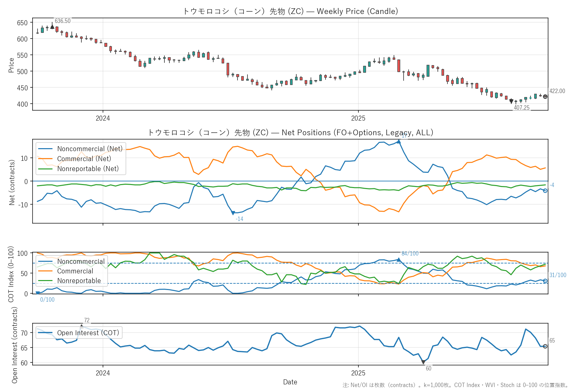Click the 84/100 COT Index peak marker
Image resolution: width=574 pixels, height=392 pixels.
click(399, 259)
